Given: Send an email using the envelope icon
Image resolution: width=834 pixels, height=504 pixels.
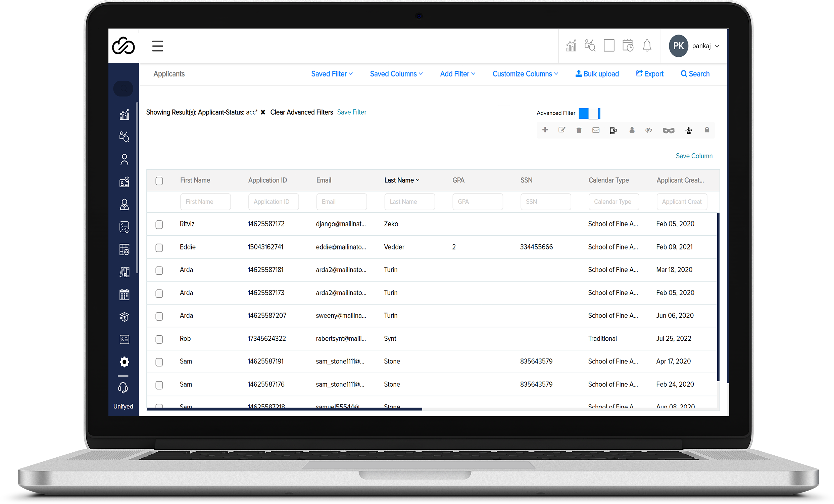Looking at the screenshot, I should point(596,130).
